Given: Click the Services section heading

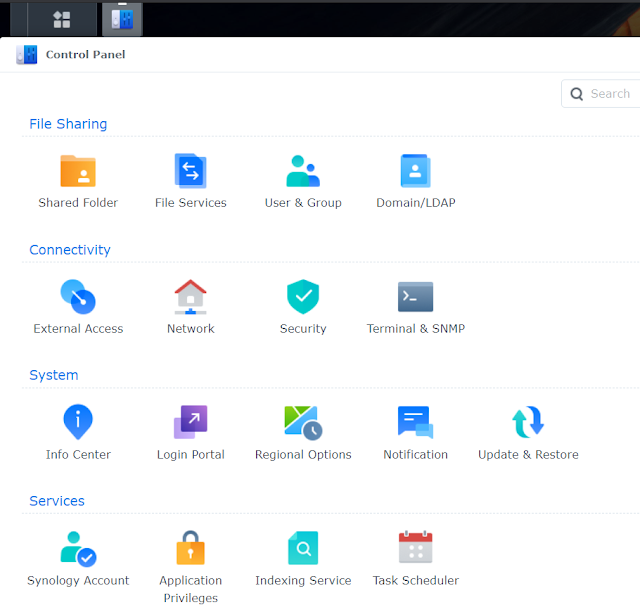Looking at the screenshot, I should tap(57, 501).
